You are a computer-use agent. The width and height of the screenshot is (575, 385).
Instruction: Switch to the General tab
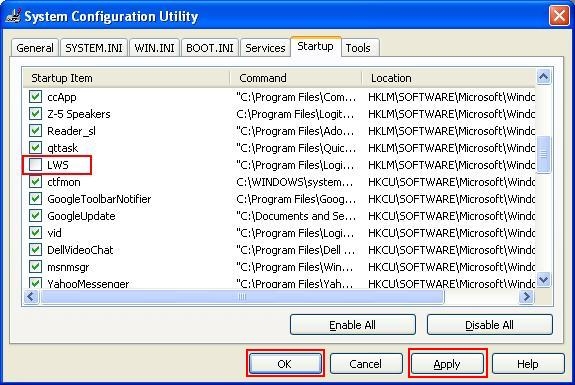point(35,48)
